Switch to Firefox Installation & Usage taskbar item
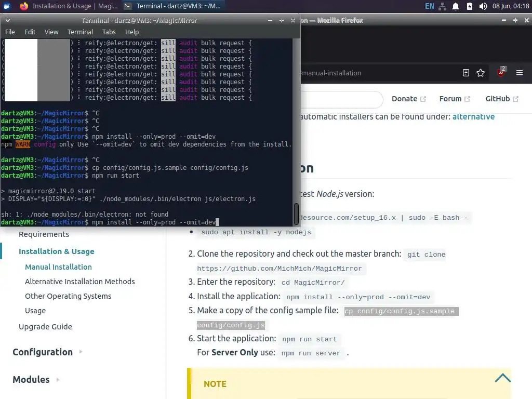 click(69, 6)
